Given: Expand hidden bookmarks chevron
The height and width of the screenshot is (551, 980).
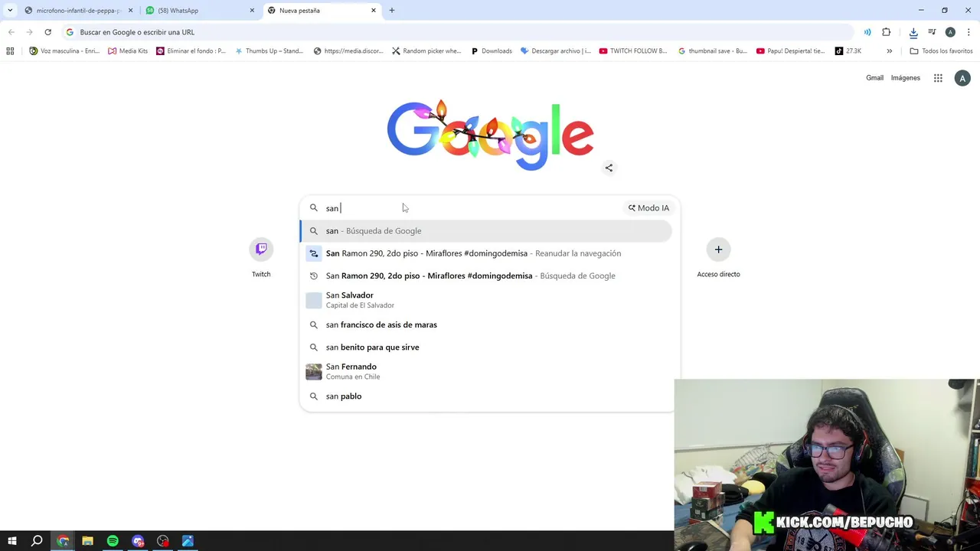Looking at the screenshot, I should (x=889, y=51).
